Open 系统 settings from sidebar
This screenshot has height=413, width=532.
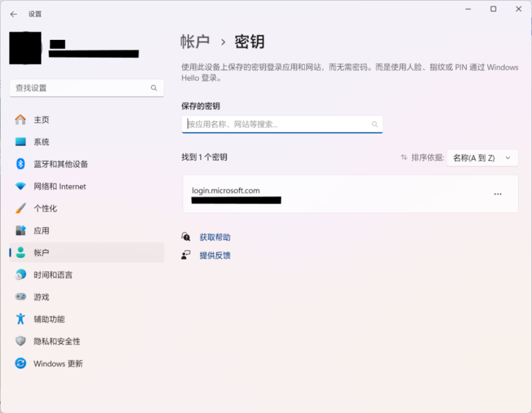(x=43, y=142)
